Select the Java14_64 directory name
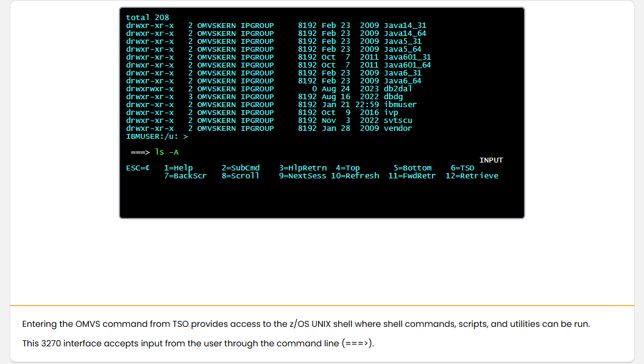This screenshot has height=364, width=644. (405, 33)
